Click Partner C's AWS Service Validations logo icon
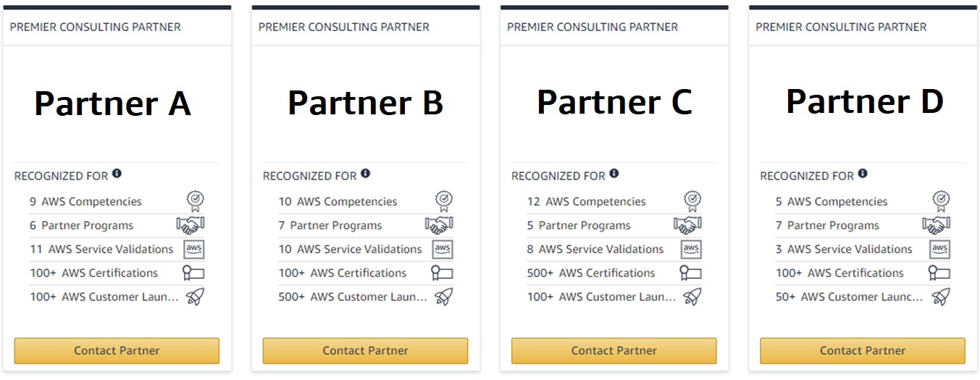 coord(691,249)
